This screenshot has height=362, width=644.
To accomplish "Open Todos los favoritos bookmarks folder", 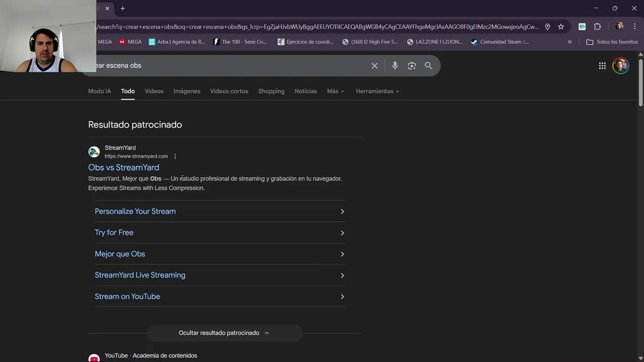I will pyautogui.click(x=612, y=42).
